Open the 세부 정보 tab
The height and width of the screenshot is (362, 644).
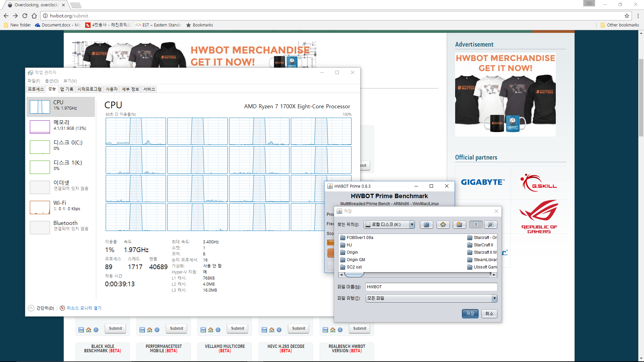pyautogui.click(x=130, y=89)
